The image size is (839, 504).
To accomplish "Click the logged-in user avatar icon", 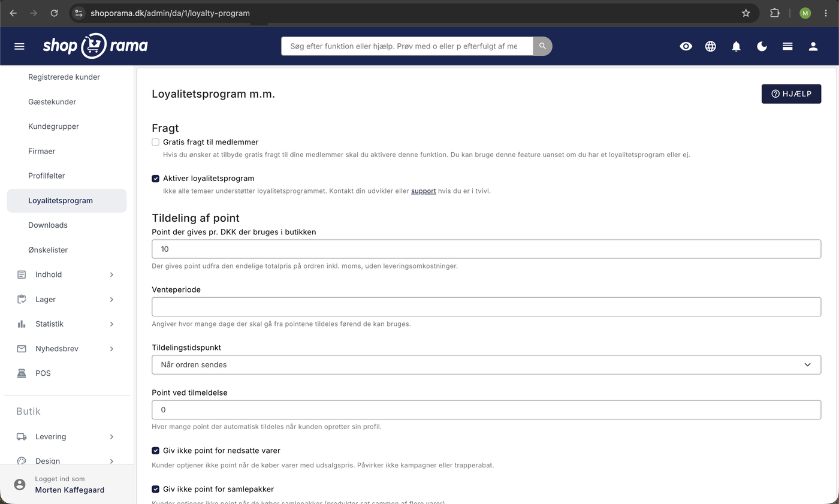I will [x=20, y=484].
